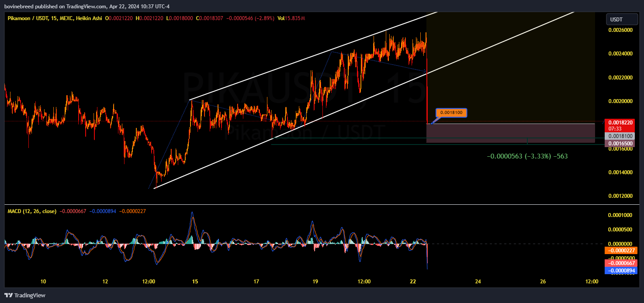Click the blue −0.0000894 value in the MACD legend
Image resolution: width=644 pixels, height=303 pixels.
pyautogui.click(x=103, y=211)
